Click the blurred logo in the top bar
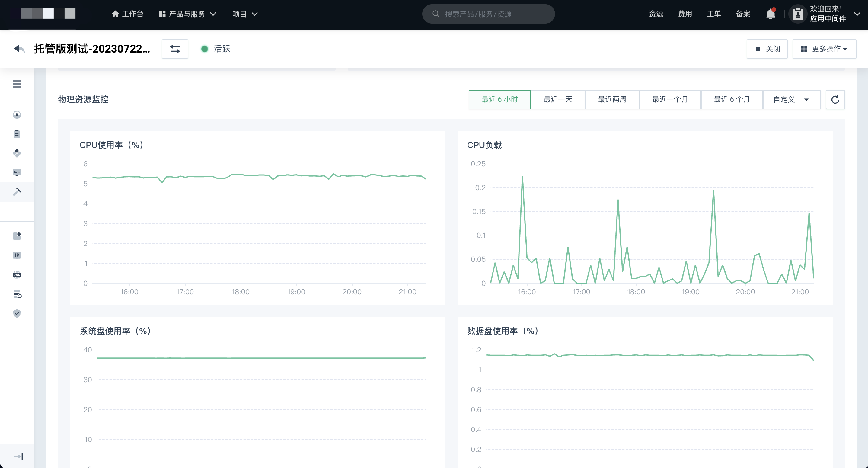The width and height of the screenshot is (868, 468). point(48,14)
